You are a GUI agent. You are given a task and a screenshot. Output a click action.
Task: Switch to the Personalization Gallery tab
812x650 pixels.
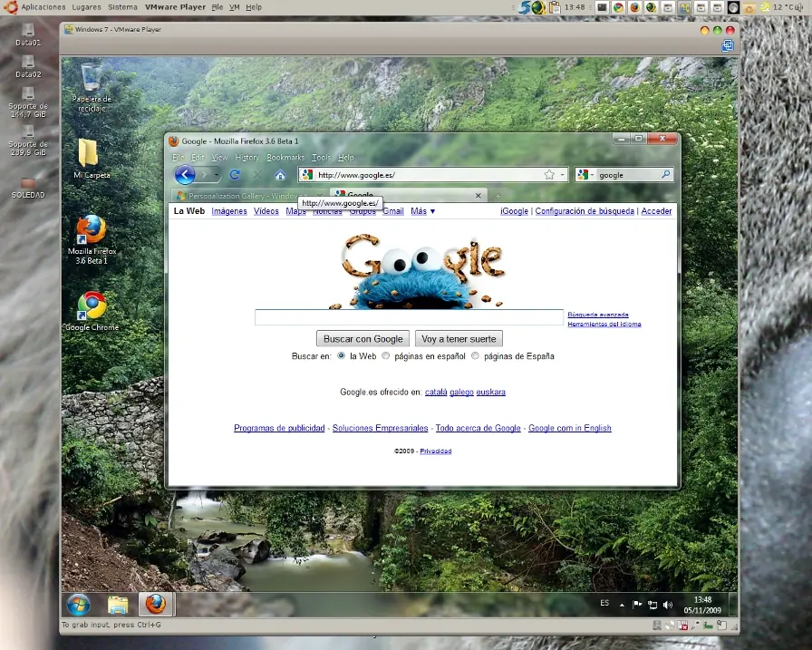click(248, 196)
